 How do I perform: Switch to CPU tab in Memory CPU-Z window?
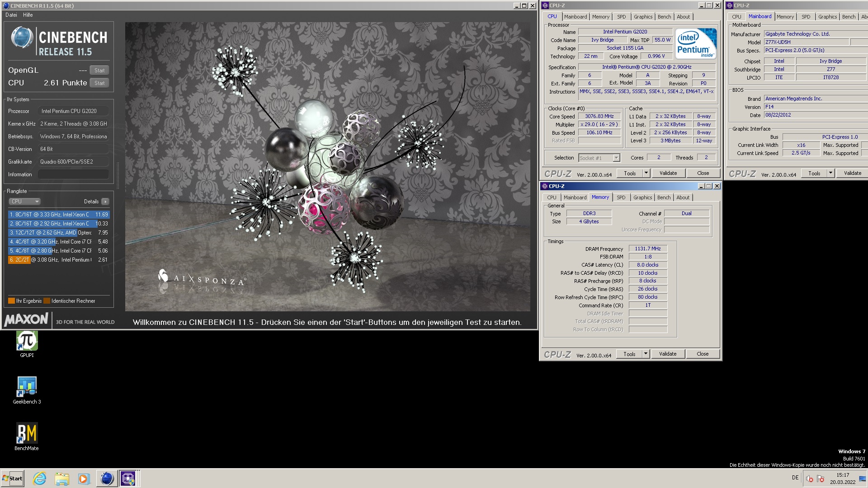552,197
